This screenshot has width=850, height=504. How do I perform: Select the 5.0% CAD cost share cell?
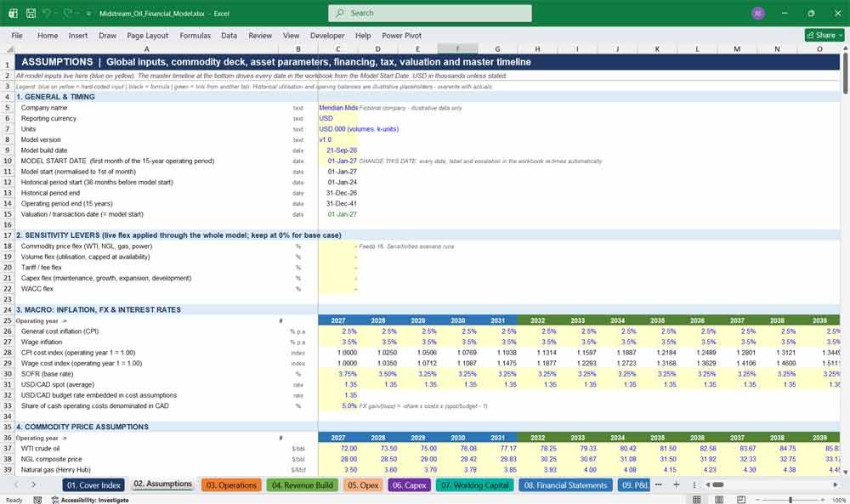point(338,406)
